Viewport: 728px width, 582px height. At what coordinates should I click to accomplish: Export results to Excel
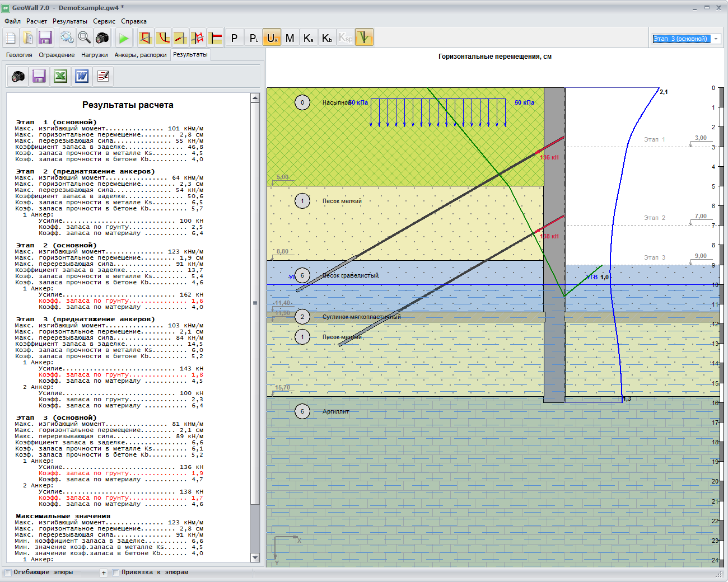[60, 76]
